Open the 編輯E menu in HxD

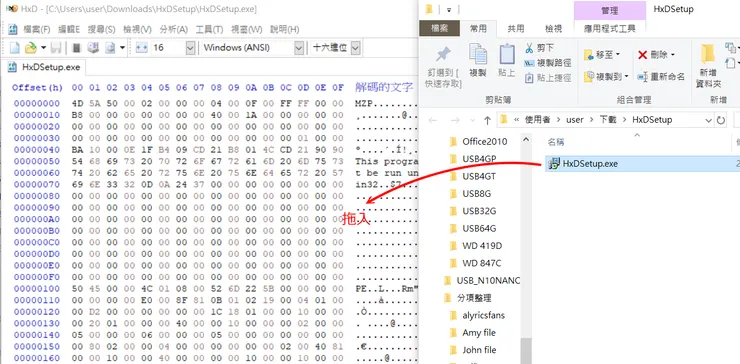(69, 29)
